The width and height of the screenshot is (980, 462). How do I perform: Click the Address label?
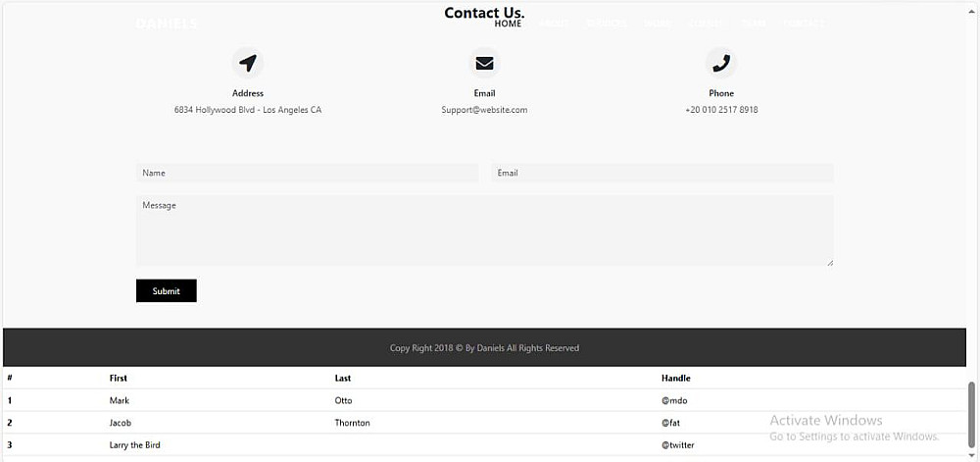pyautogui.click(x=248, y=93)
